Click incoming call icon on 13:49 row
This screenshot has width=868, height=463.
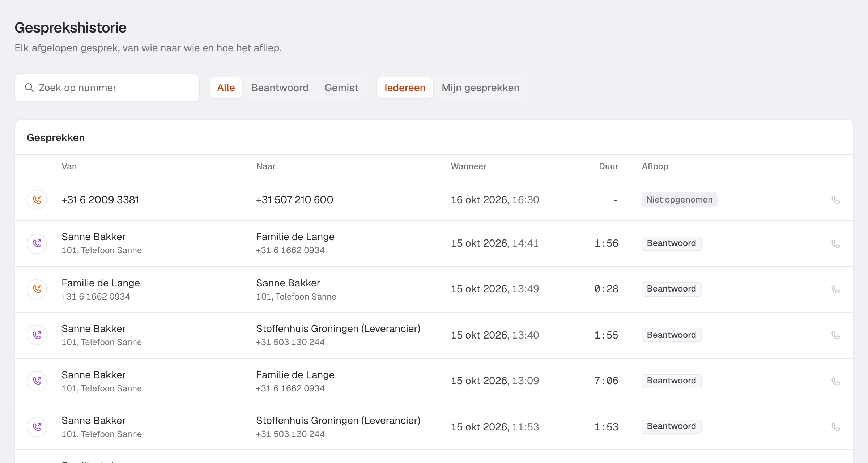[x=37, y=289]
